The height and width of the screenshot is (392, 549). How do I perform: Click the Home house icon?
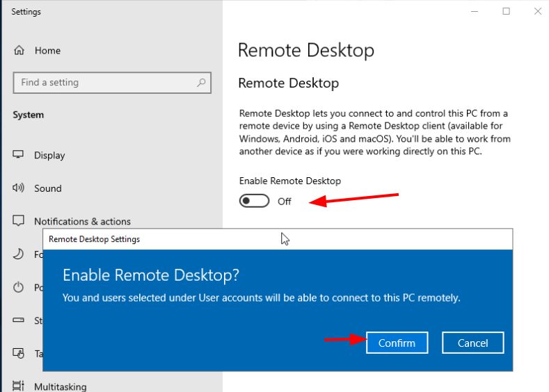(19, 50)
